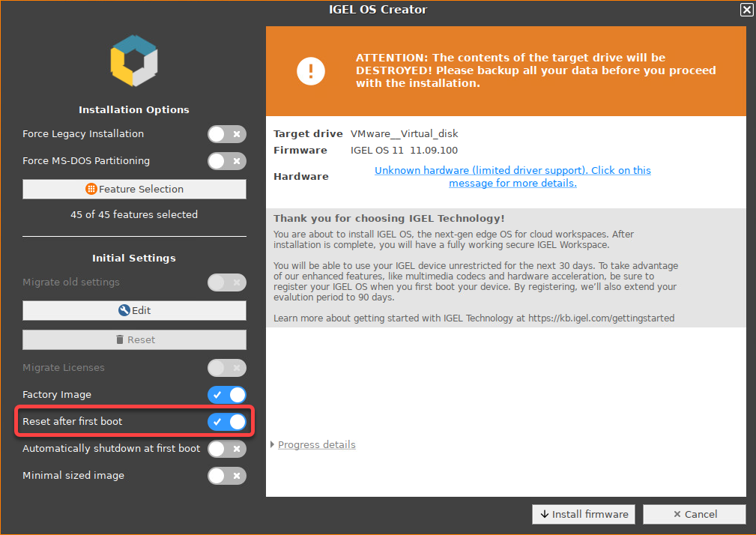Toggle Minimal sized image on
Image resolution: width=756 pixels, height=535 pixels.
[226, 476]
